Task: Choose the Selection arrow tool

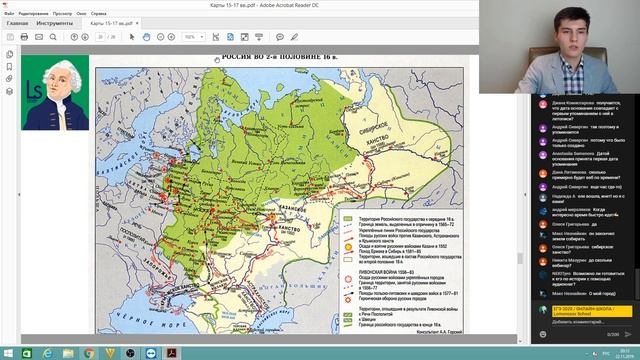Action: 131,37
